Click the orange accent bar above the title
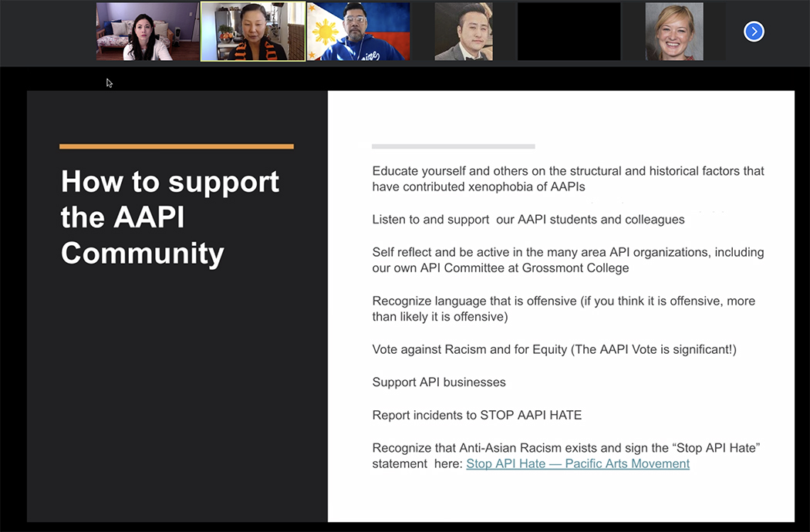810x532 pixels. coord(176,146)
